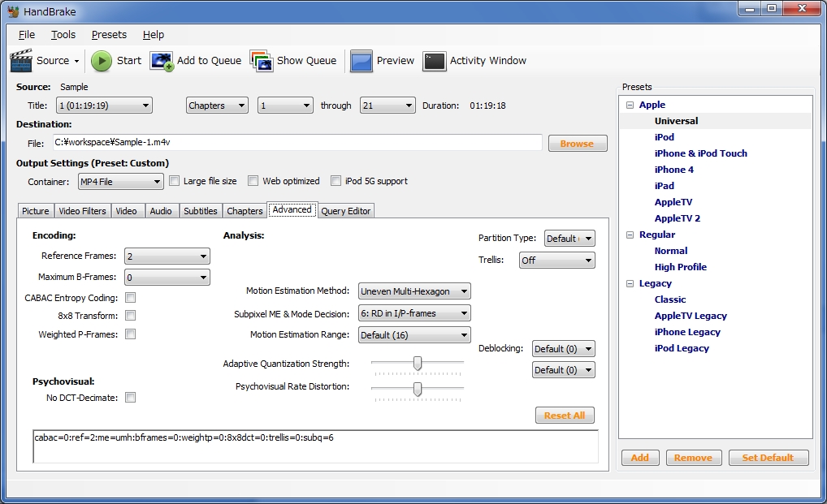Open the second Deblocking dropdown
Screen dimensions: 827x504
click(564, 370)
